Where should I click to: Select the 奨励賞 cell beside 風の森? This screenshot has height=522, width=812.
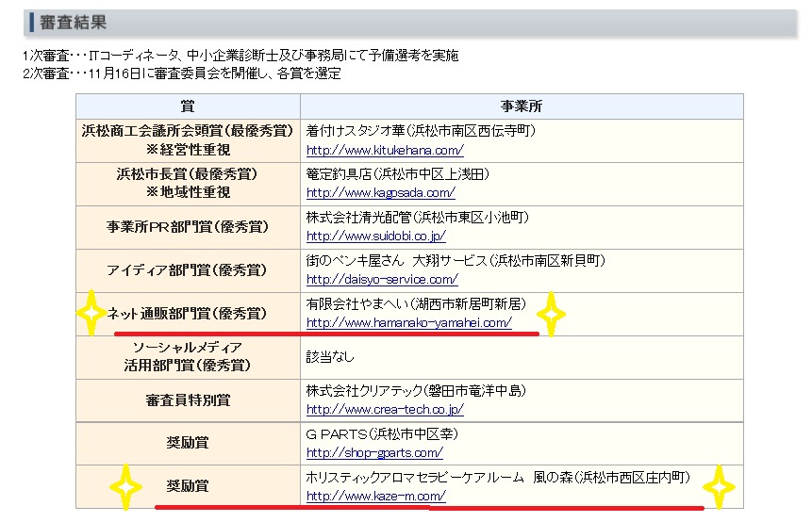point(188,486)
